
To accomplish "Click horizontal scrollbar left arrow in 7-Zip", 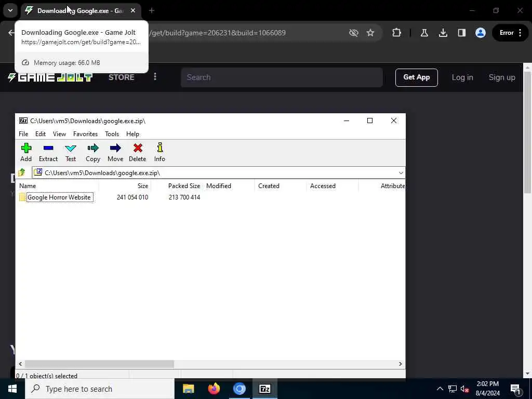I will coord(20,364).
